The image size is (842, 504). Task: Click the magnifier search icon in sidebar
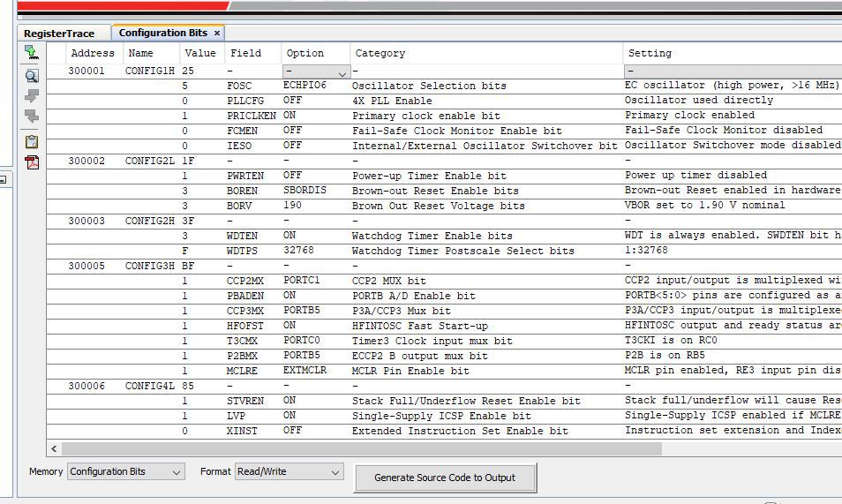point(32,76)
